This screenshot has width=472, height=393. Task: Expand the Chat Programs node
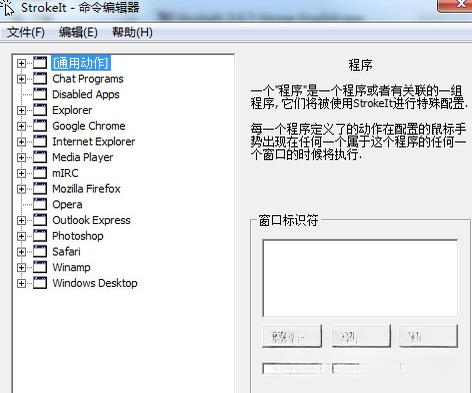(21, 79)
